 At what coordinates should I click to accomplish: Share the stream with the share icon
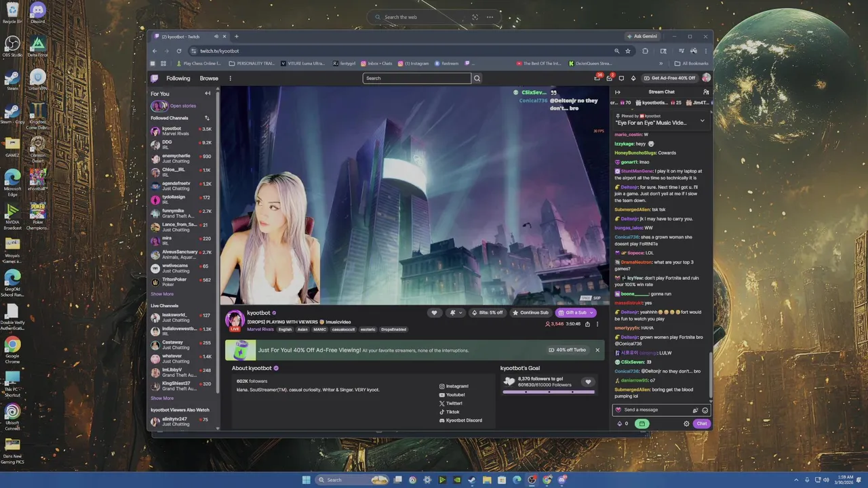pyautogui.click(x=587, y=324)
